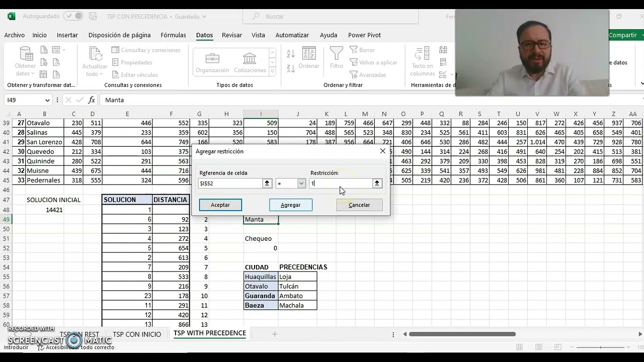Add a new sheet with plus icon
The width and height of the screenshot is (644, 362).
(275, 334)
